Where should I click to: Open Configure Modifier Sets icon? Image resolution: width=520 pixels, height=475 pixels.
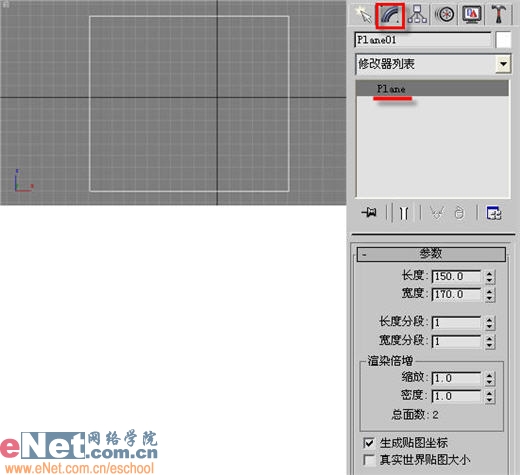494,213
